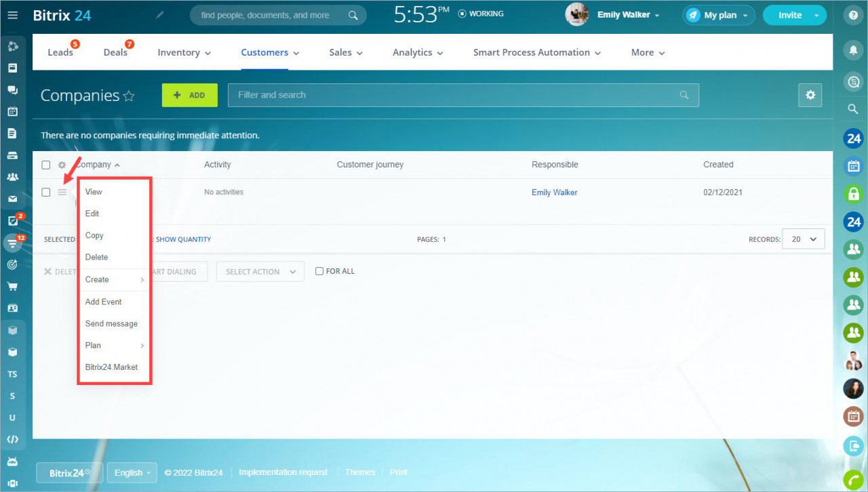Click the Invite button

pyautogui.click(x=795, y=15)
